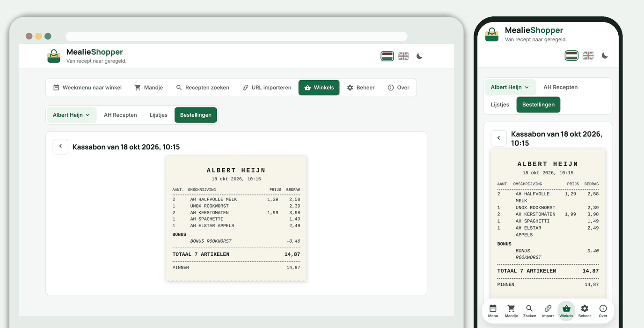The height and width of the screenshot is (328, 644).
Task: Click "UNOX ROOKWORST" on phone receipt
Action: (x=535, y=208)
